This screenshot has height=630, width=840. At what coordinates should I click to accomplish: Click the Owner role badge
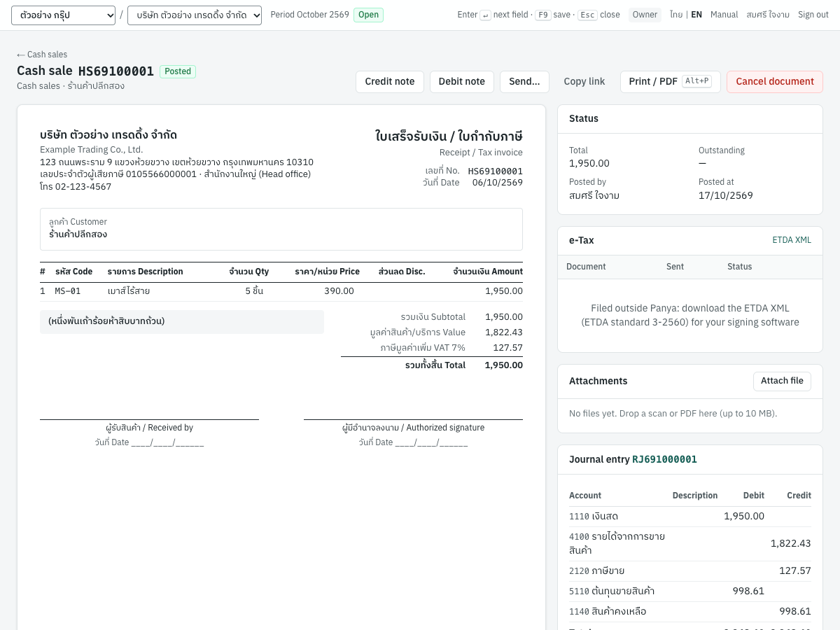tap(645, 15)
